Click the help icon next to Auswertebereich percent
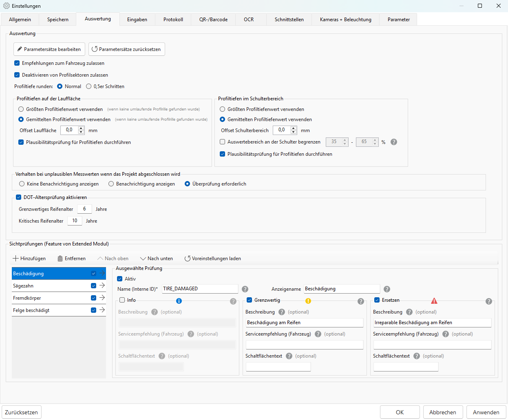This screenshot has height=420, width=508. pos(394,142)
